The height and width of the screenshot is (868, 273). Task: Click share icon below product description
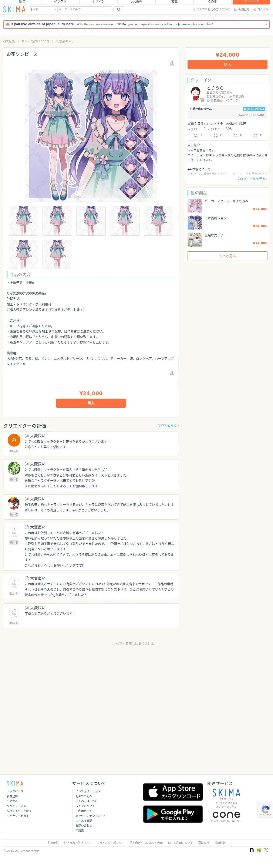coord(172,372)
